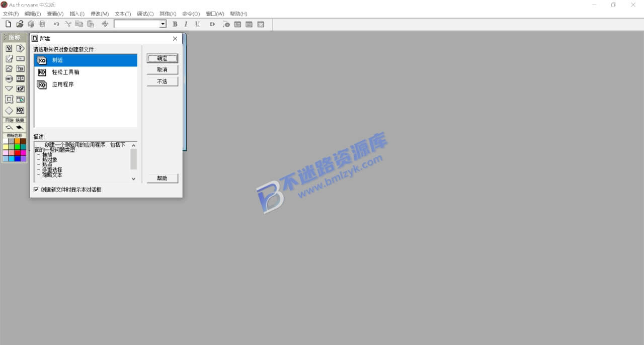Pick the red icon color swatch

click(18, 153)
